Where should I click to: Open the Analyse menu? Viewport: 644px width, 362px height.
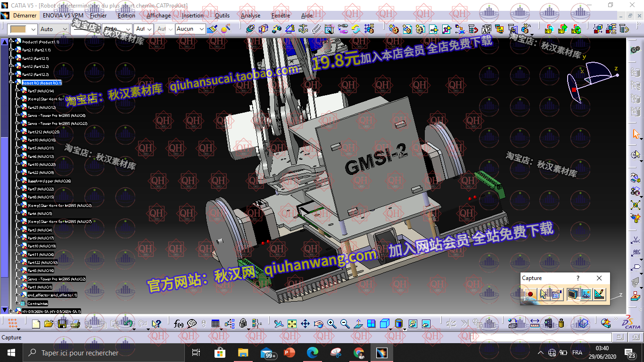pyautogui.click(x=250, y=16)
